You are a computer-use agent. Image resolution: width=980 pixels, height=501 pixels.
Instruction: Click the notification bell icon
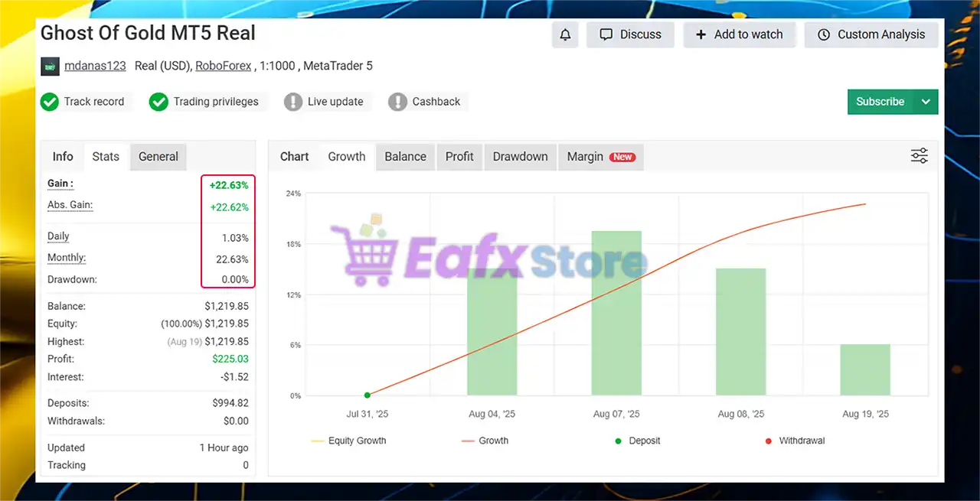pos(565,34)
